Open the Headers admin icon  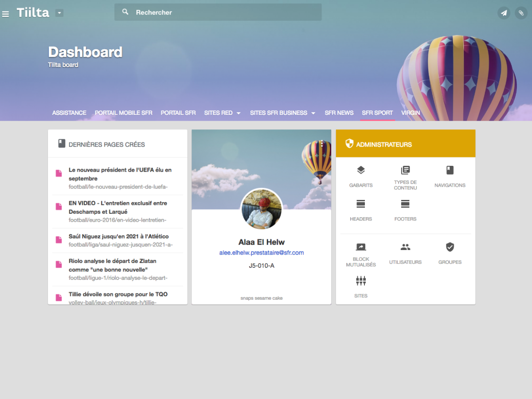(361, 204)
